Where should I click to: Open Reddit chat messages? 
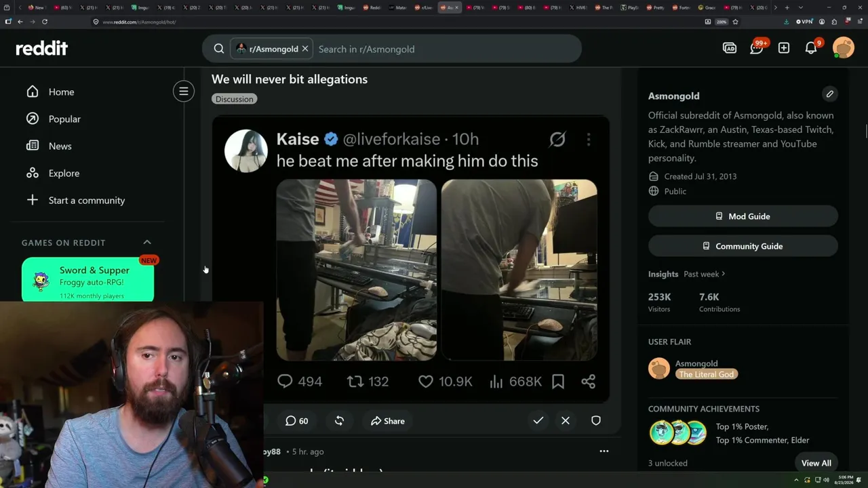pyautogui.click(x=757, y=48)
